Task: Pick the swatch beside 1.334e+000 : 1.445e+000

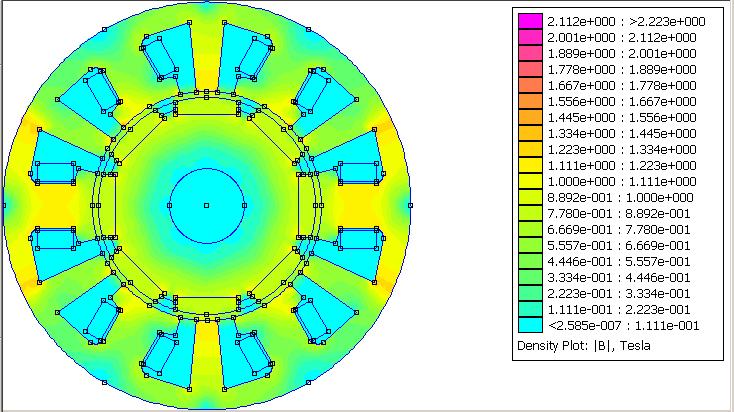Action: click(531, 133)
